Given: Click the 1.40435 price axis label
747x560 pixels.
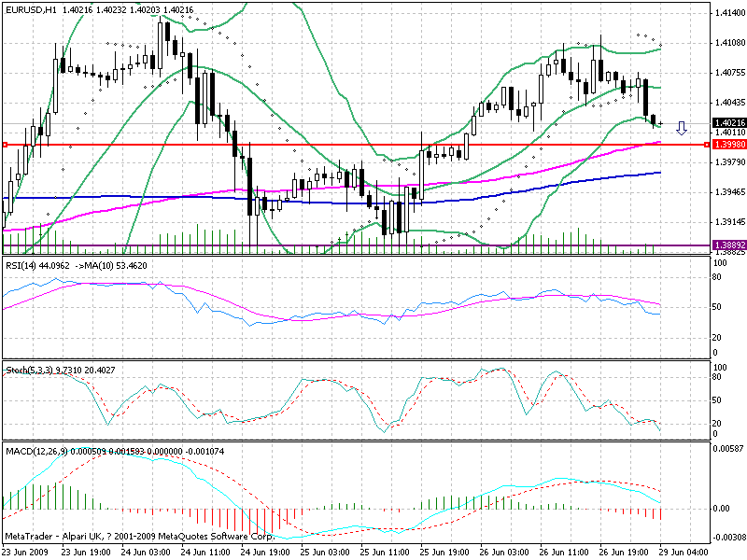Looking at the screenshot, I should point(730,103).
